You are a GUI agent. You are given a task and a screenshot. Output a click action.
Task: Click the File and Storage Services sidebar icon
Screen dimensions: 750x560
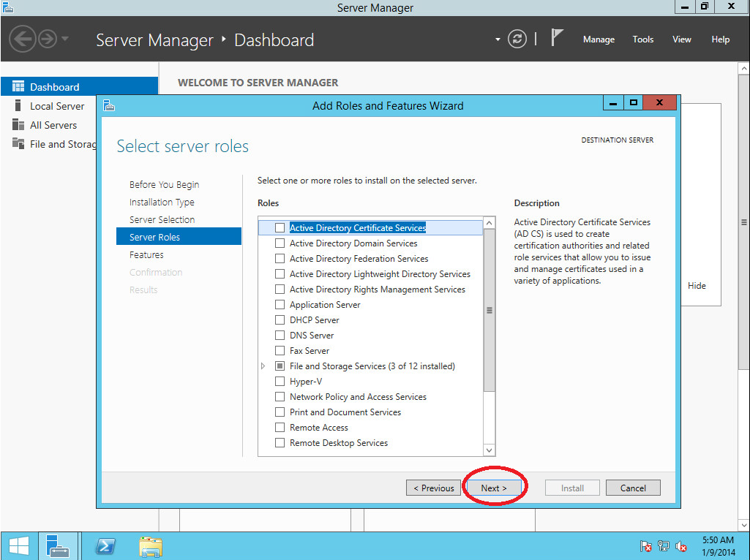[18, 143]
